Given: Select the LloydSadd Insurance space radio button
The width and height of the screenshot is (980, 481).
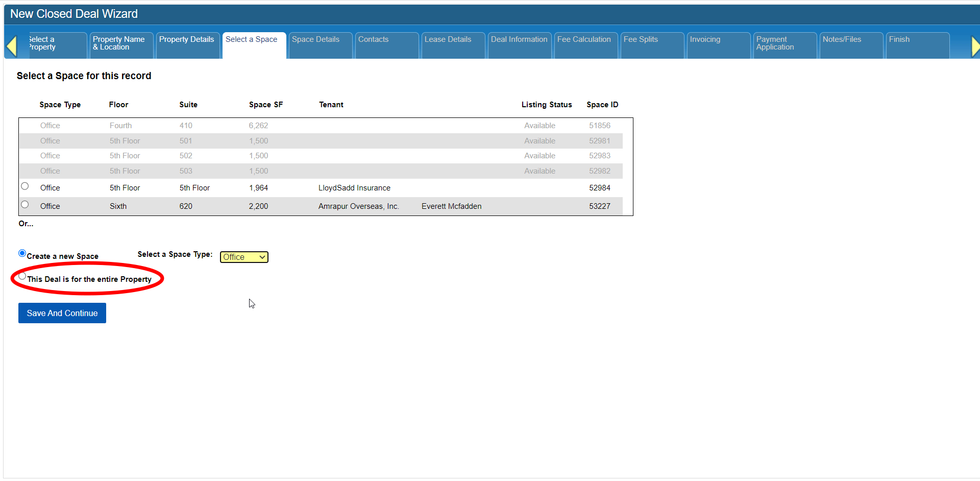Looking at the screenshot, I should [x=25, y=186].
